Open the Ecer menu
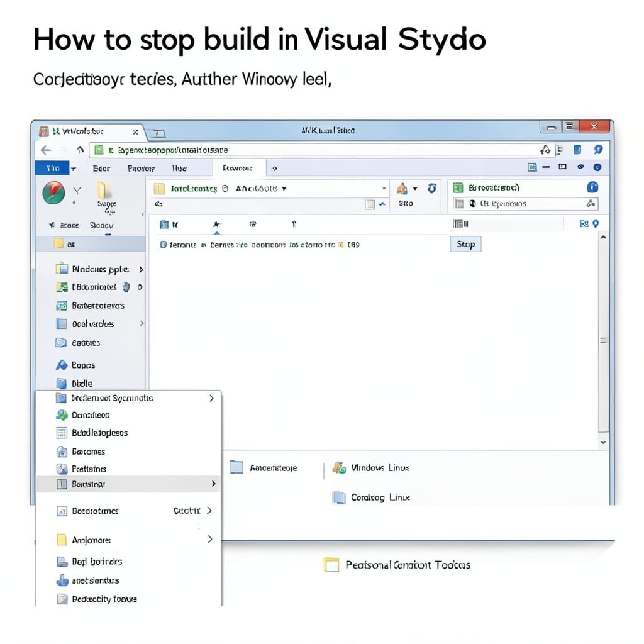644x644 pixels. pyautogui.click(x=101, y=169)
